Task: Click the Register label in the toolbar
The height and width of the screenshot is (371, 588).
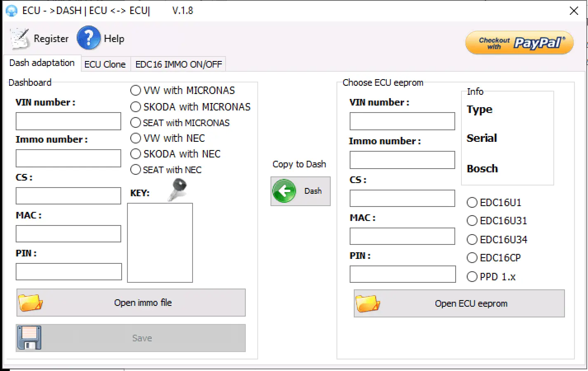Action: (x=51, y=39)
